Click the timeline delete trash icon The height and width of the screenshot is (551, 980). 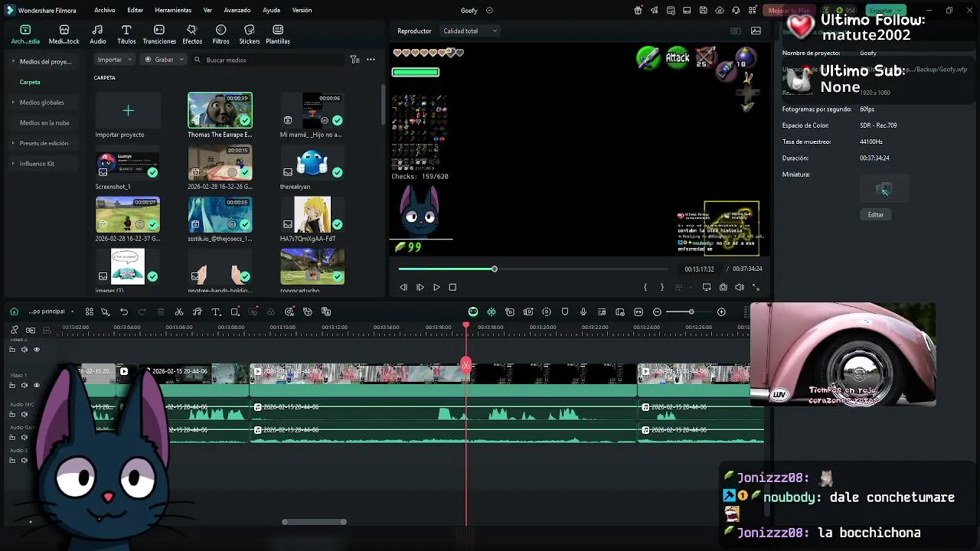(x=160, y=311)
